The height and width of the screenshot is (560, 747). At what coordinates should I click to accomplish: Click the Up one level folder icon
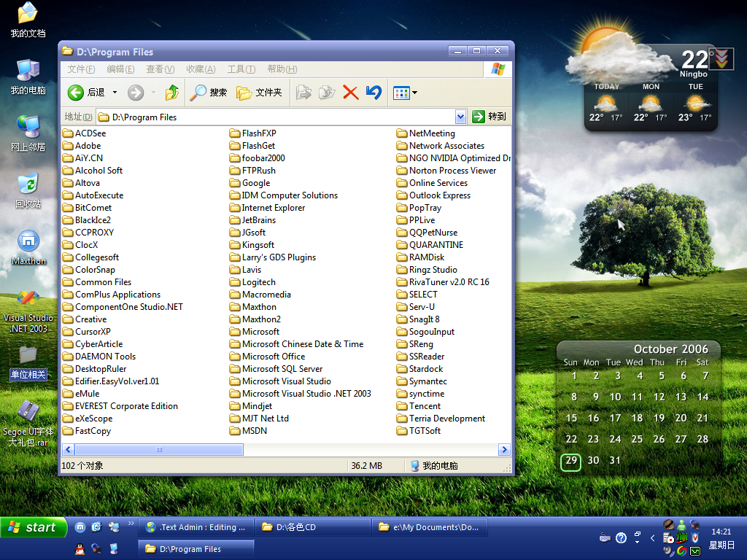click(172, 93)
